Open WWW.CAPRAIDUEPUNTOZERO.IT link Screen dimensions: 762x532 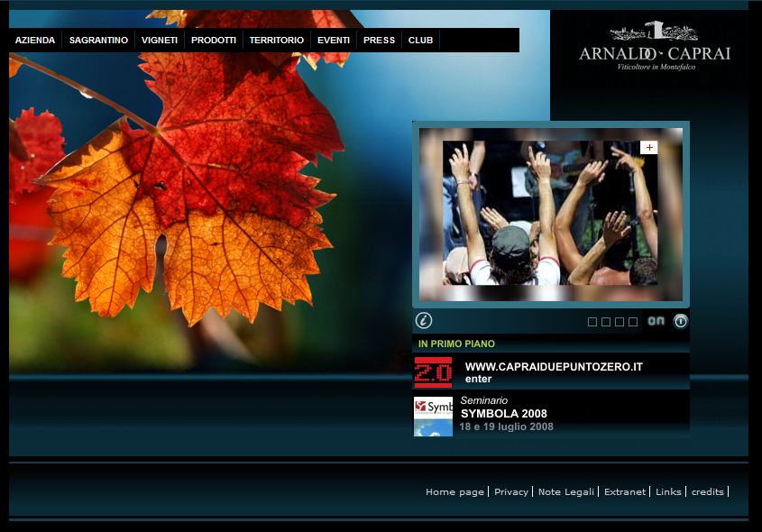[554, 367]
